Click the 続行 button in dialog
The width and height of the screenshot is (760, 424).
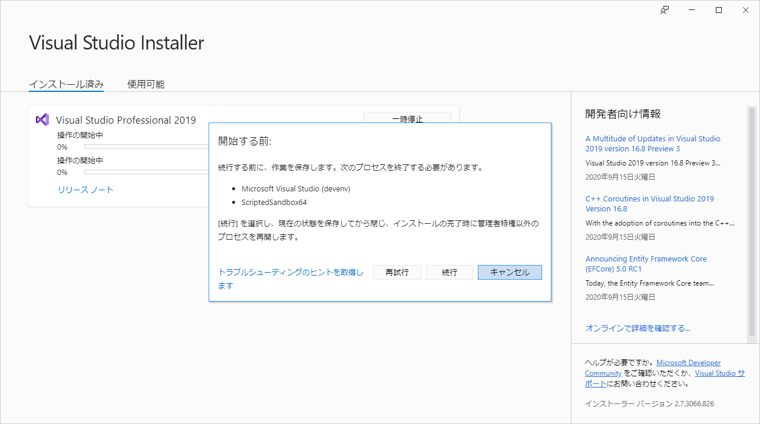(449, 272)
